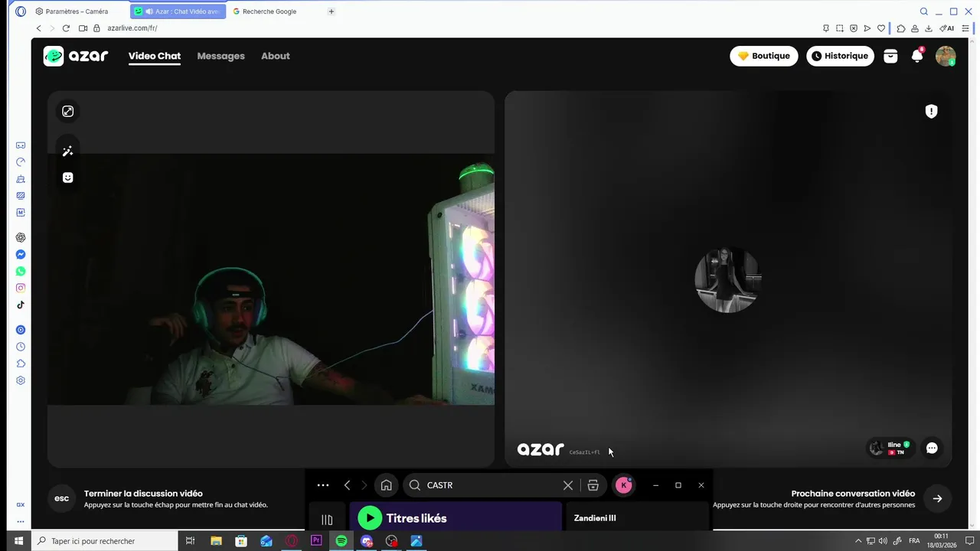Viewport: 980px width, 551px height.
Task: Report the match via shield icon
Action: pyautogui.click(x=931, y=112)
